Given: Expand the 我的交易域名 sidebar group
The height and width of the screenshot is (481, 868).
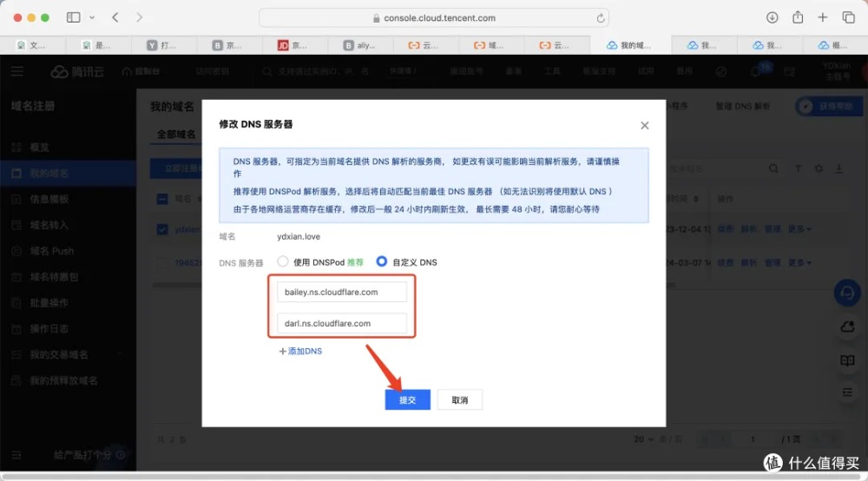Looking at the screenshot, I should pos(119,354).
